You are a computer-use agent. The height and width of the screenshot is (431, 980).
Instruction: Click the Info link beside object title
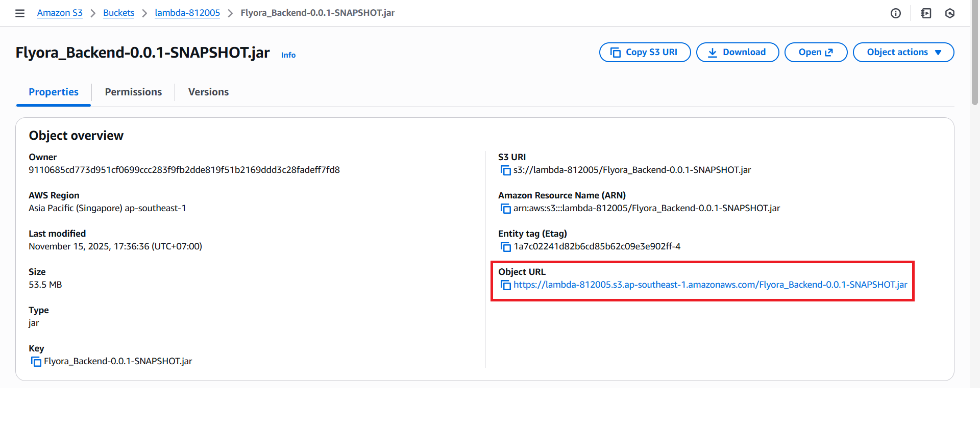tap(288, 55)
